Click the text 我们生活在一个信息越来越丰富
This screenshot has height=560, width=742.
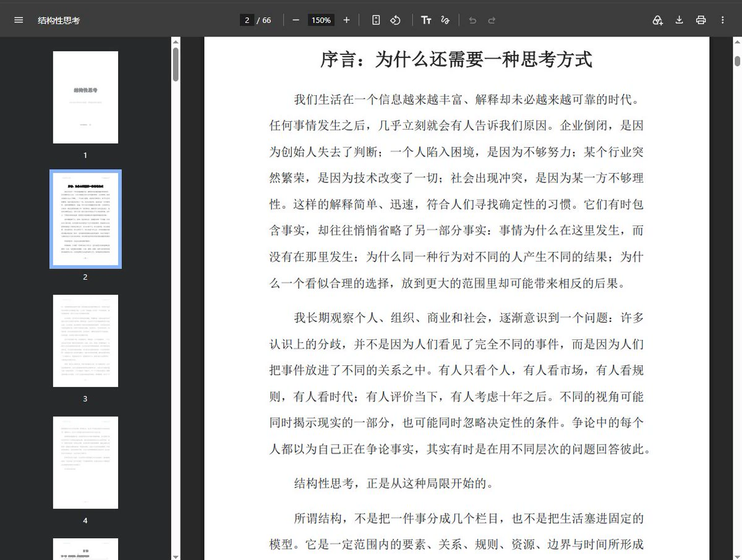378,100
